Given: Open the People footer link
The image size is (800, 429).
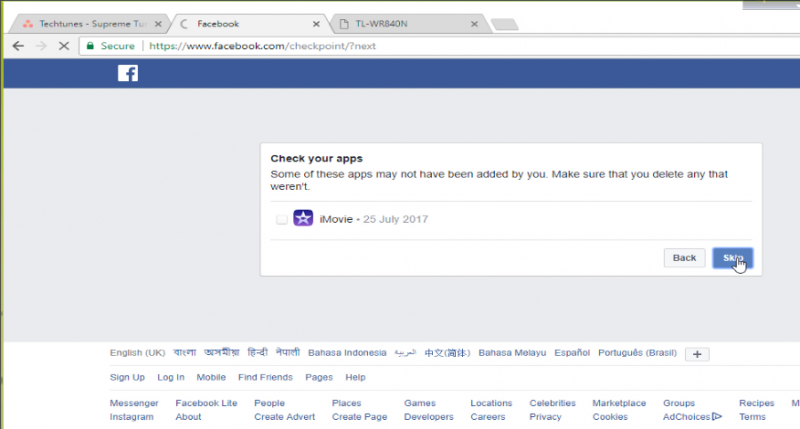Looking at the screenshot, I should [269, 403].
